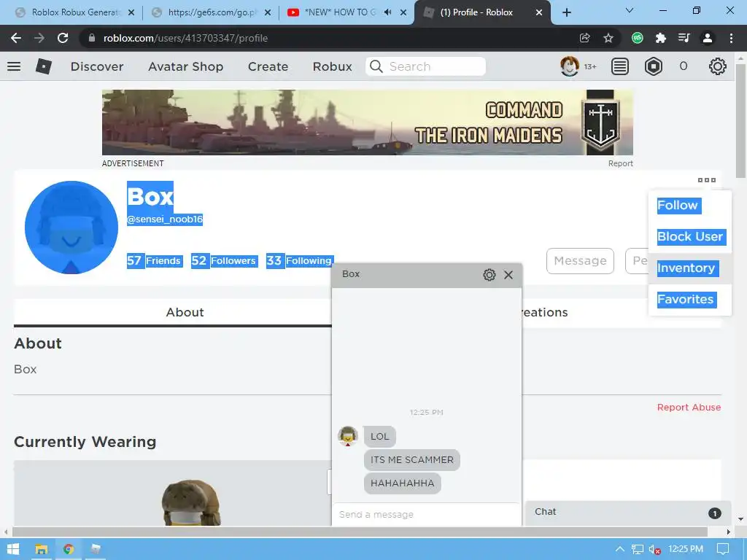The height and width of the screenshot is (560, 747).
Task: Open the Roblox hamburger navigation menu
Action: [14, 66]
